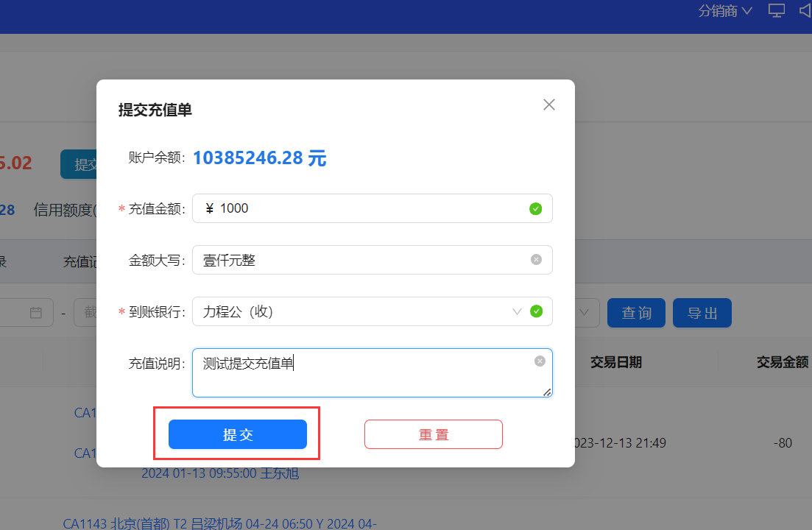Image resolution: width=812 pixels, height=530 pixels.
Task: Click the monitor icon in top bar
Action: (776, 11)
